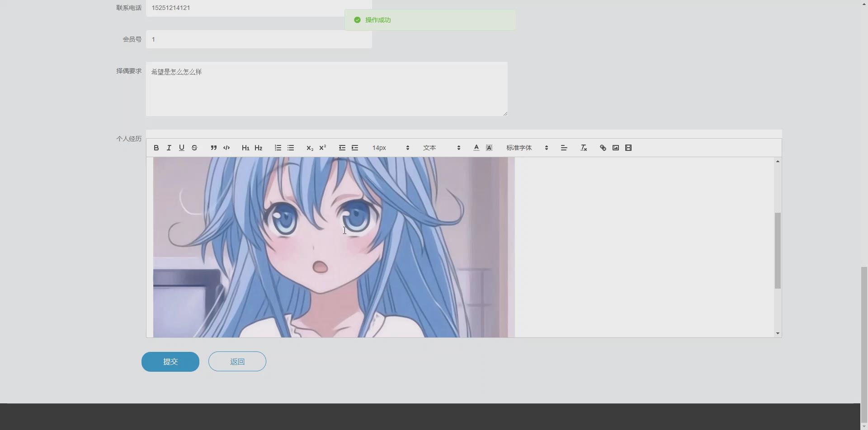Clear text formatting with Tx icon

click(x=583, y=148)
